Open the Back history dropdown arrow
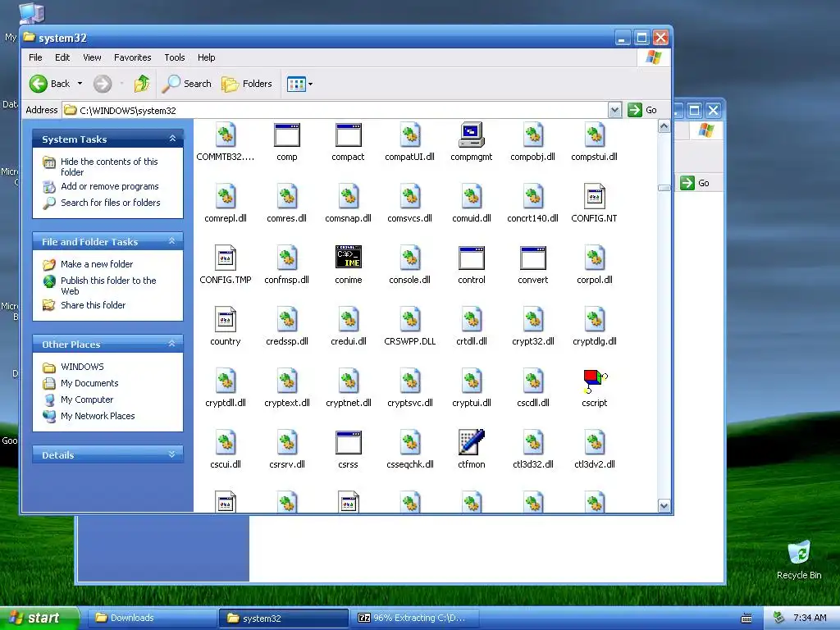 click(80, 84)
